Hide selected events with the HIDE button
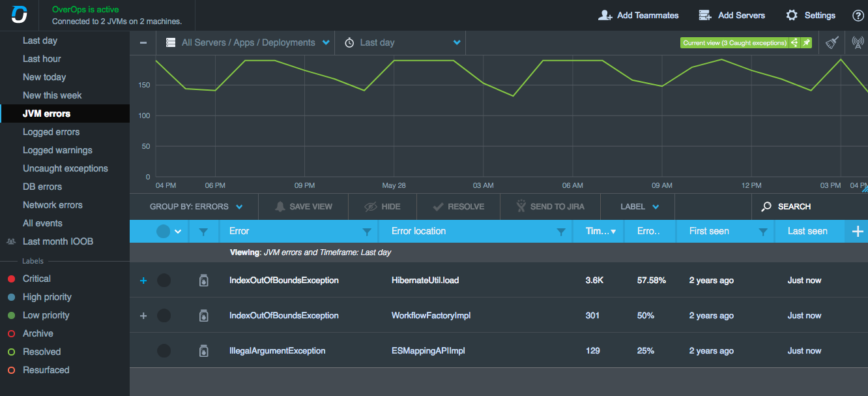868x396 pixels. point(383,206)
